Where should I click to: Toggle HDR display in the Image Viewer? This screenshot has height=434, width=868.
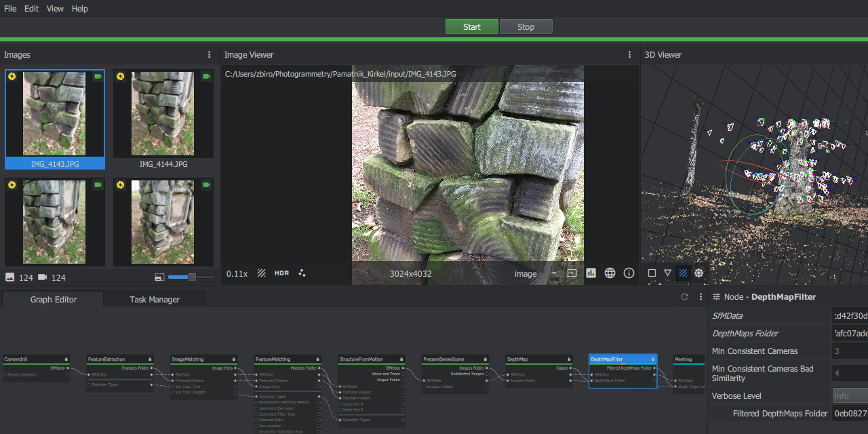point(281,273)
